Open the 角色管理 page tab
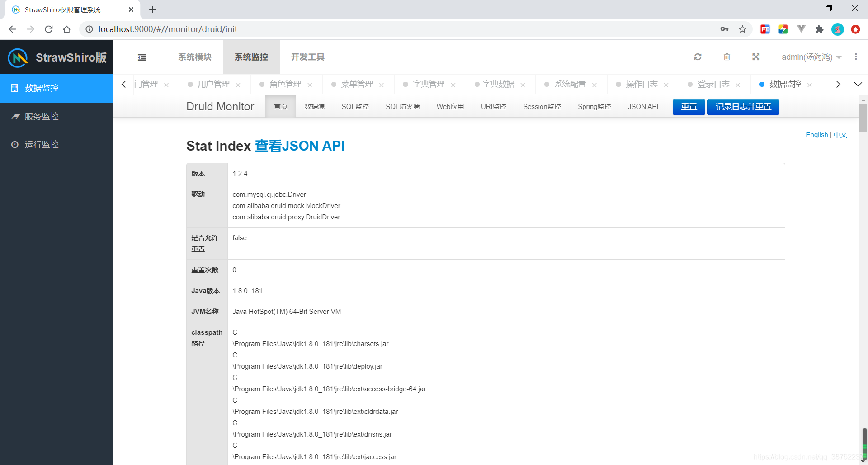 pyautogui.click(x=285, y=84)
